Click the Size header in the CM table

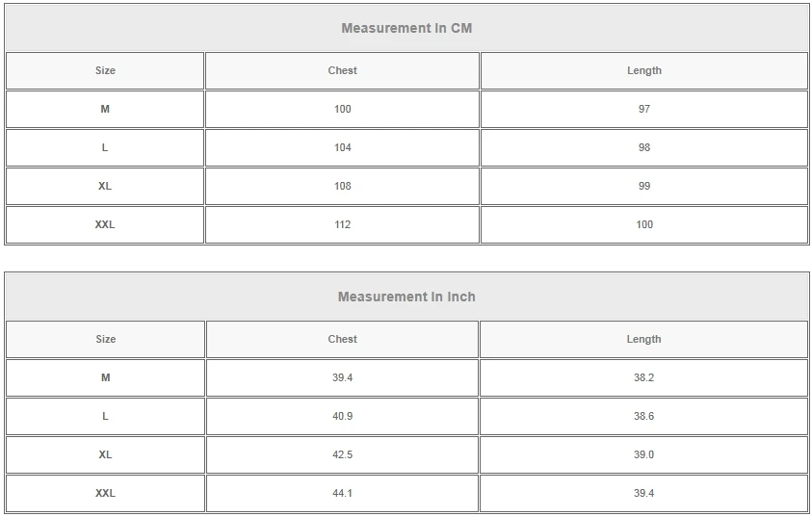pyautogui.click(x=105, y=70)
